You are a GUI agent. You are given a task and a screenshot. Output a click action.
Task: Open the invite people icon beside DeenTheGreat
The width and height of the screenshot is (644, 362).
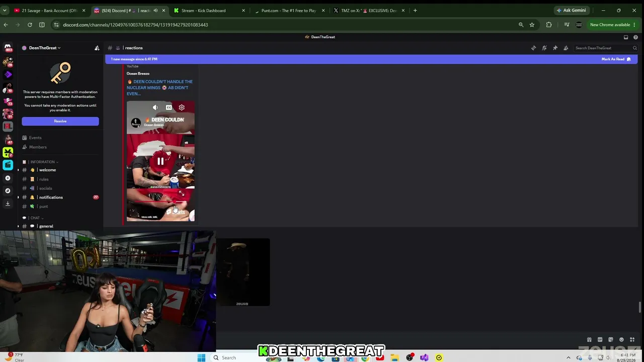tap(97, 48)
